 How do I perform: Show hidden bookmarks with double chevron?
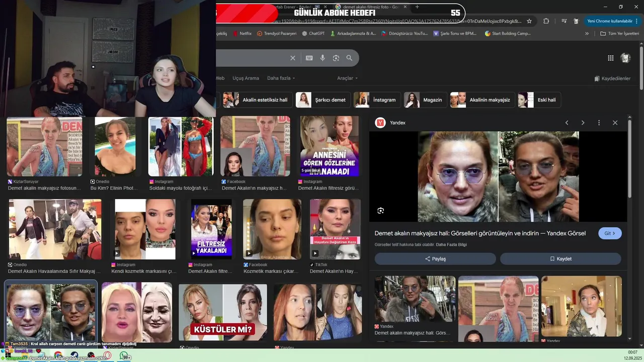point(587,34)
